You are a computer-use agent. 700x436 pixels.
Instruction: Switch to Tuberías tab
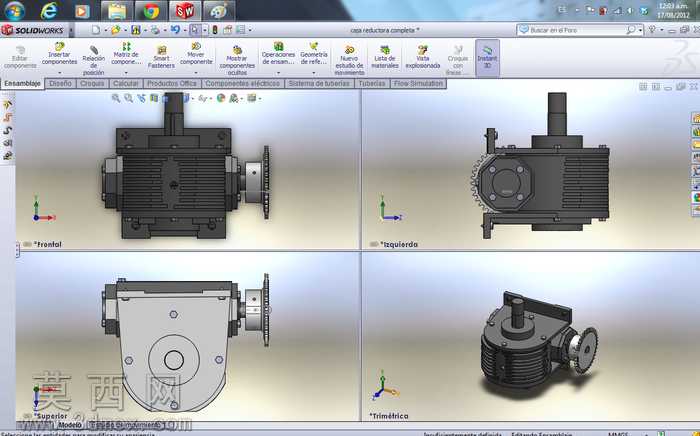(x=372, y=83)
